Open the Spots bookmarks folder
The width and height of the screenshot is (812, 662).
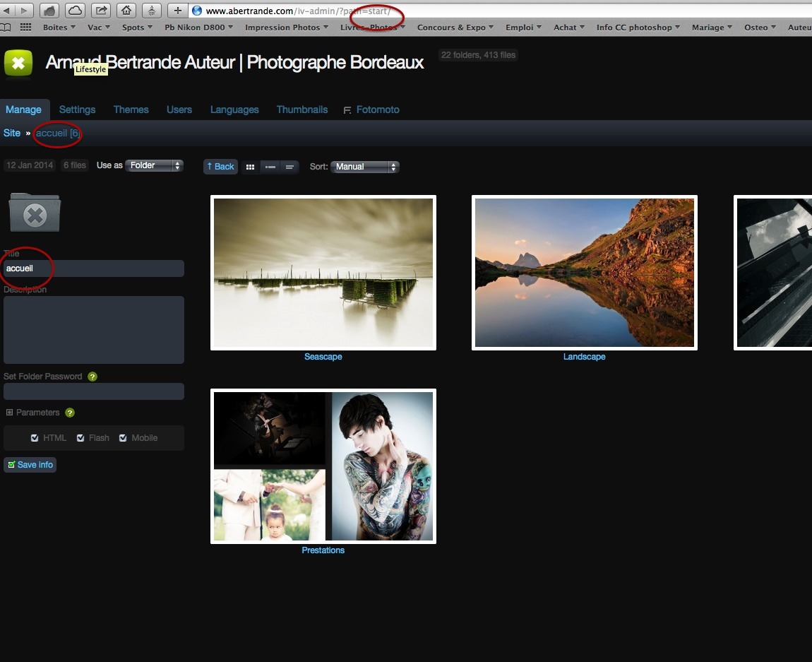point(137,28)
